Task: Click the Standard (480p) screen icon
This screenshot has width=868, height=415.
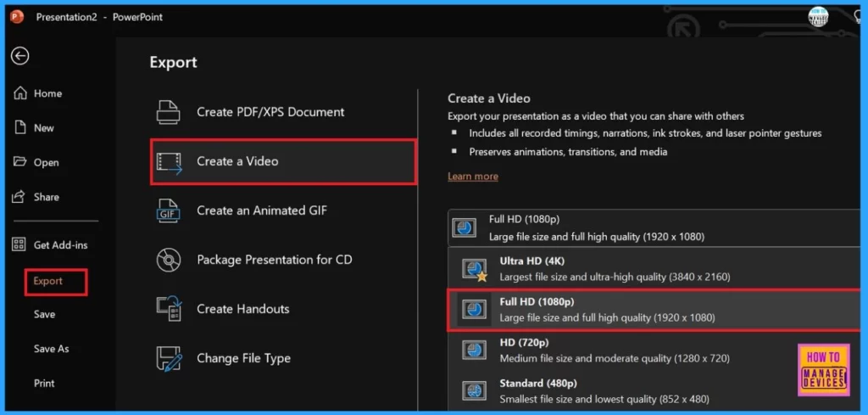Action: pos(475,390)
